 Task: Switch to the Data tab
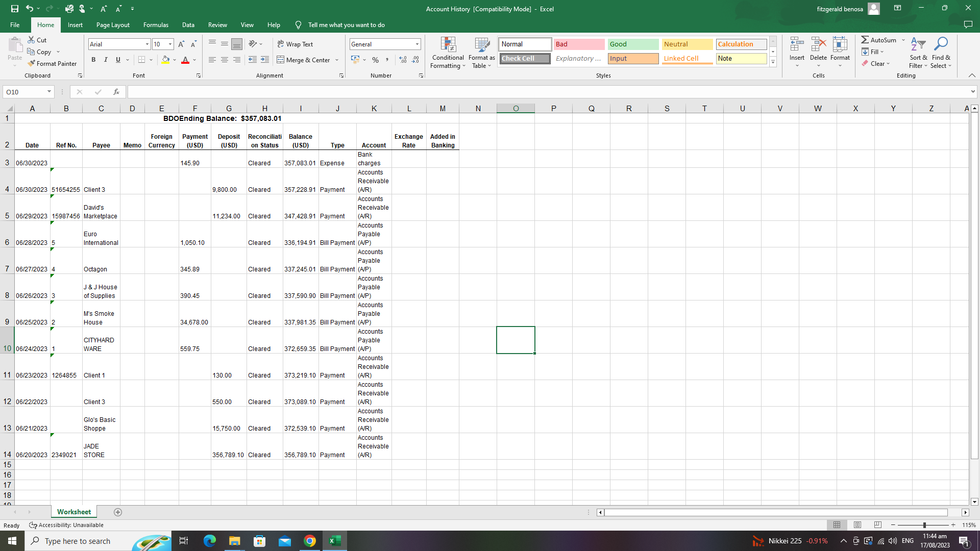[x=188, y=25]
